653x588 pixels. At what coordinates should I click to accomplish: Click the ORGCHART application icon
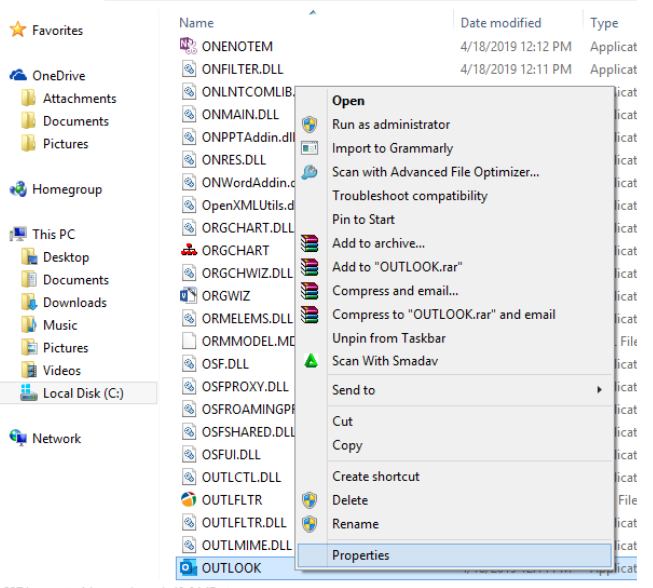[189, 250]
